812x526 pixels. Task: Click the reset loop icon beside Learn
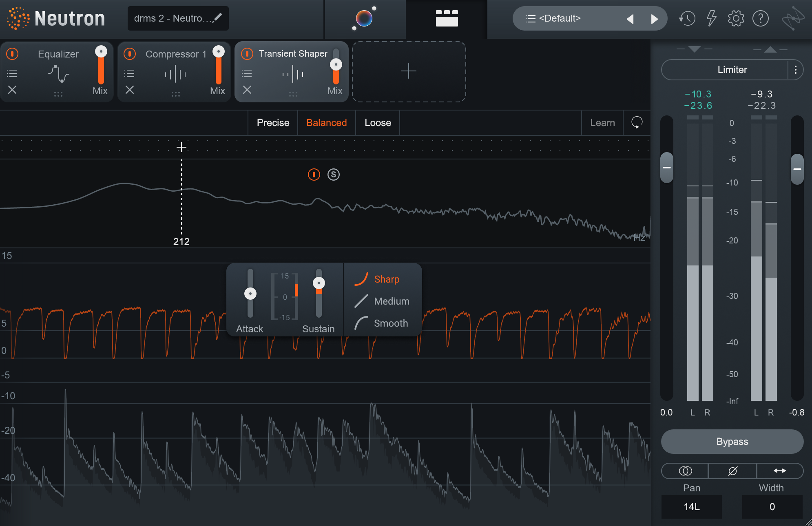tap(637, 122)
